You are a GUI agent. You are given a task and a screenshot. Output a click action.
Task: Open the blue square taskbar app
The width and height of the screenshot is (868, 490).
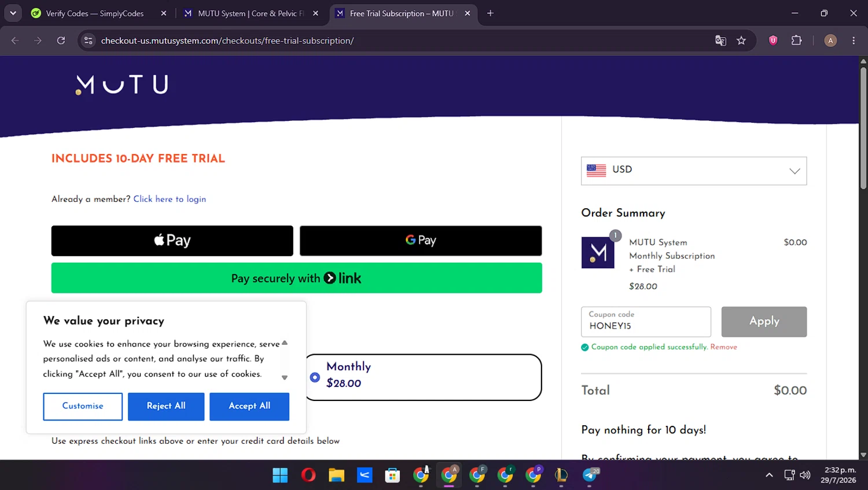point(365,475)
